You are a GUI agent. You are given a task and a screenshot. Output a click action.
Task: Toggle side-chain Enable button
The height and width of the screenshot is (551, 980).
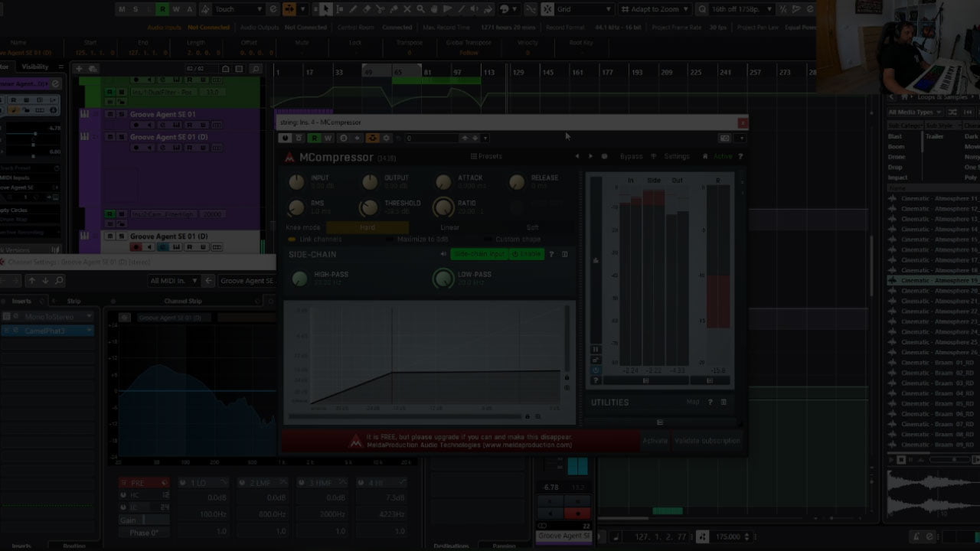coord(527,254)
